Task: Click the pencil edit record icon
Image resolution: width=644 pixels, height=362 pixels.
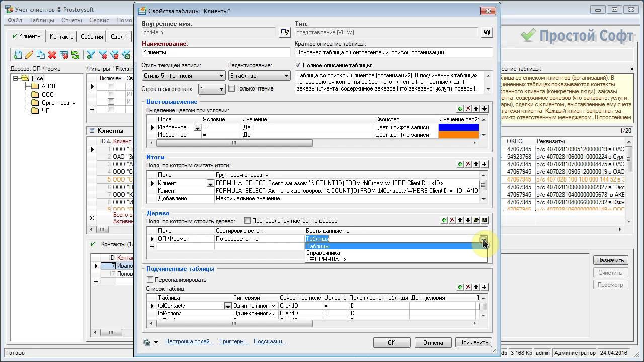Action: click(x=29, y=55)
